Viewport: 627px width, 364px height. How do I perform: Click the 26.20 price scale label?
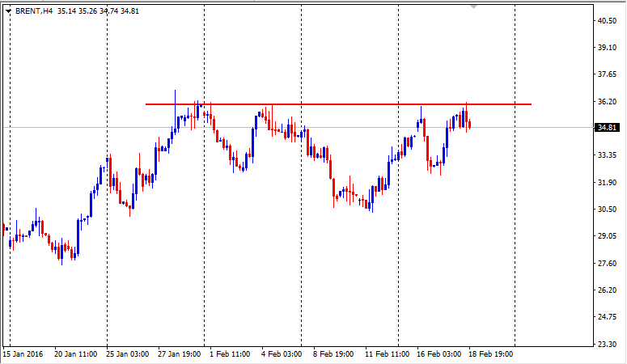pos(607,290)
